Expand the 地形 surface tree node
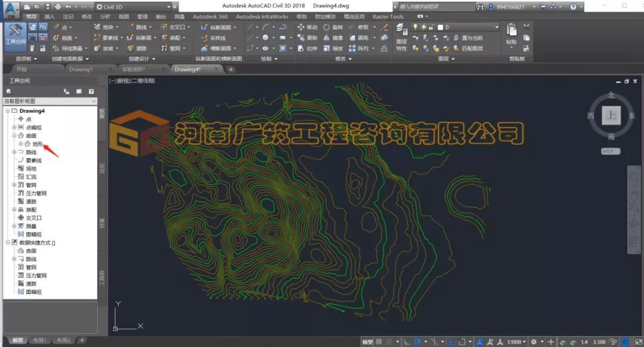 [20, 144]
